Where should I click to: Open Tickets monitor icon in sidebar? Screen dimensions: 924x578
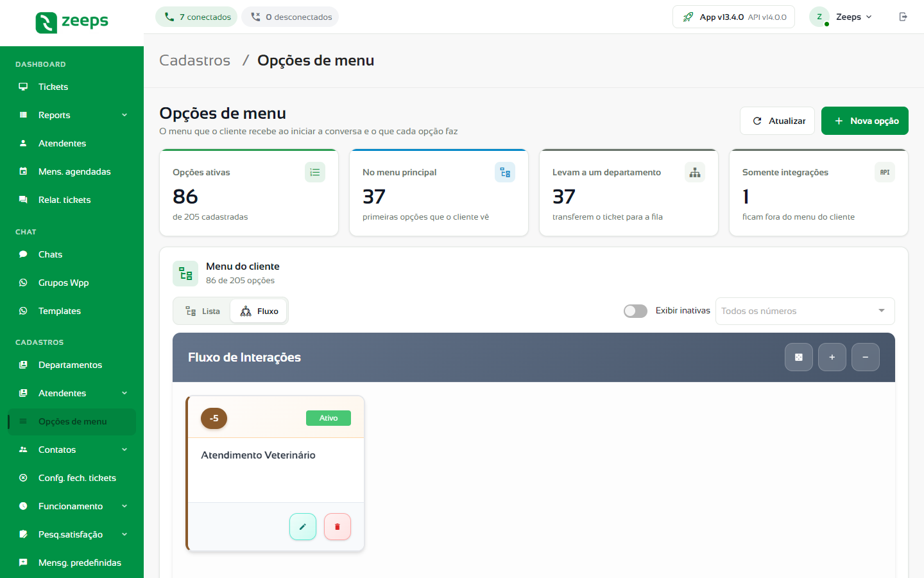click(23, 87)
